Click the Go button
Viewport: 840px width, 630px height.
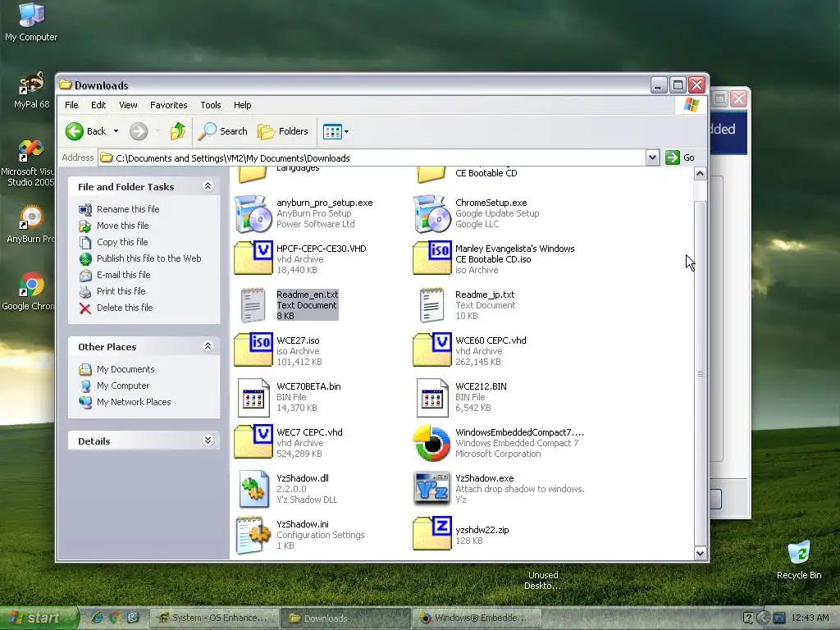click(680, 157)
